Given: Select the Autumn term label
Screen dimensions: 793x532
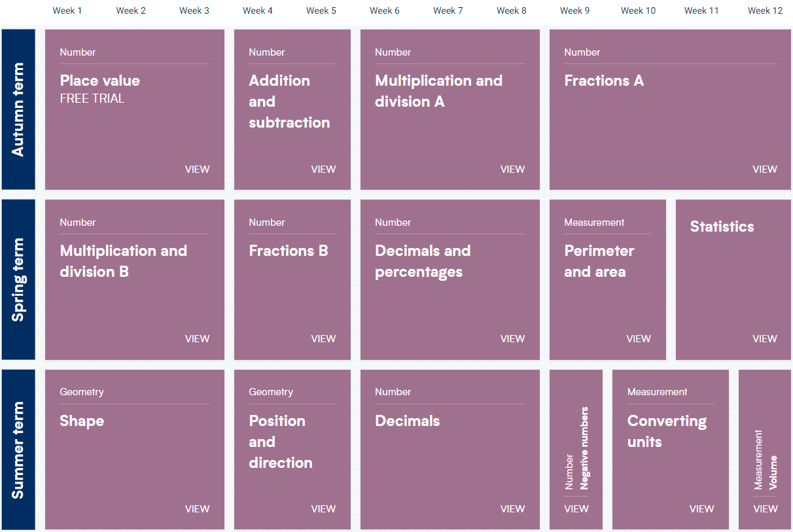Looking at the screenshot, I should click(18, 109).
